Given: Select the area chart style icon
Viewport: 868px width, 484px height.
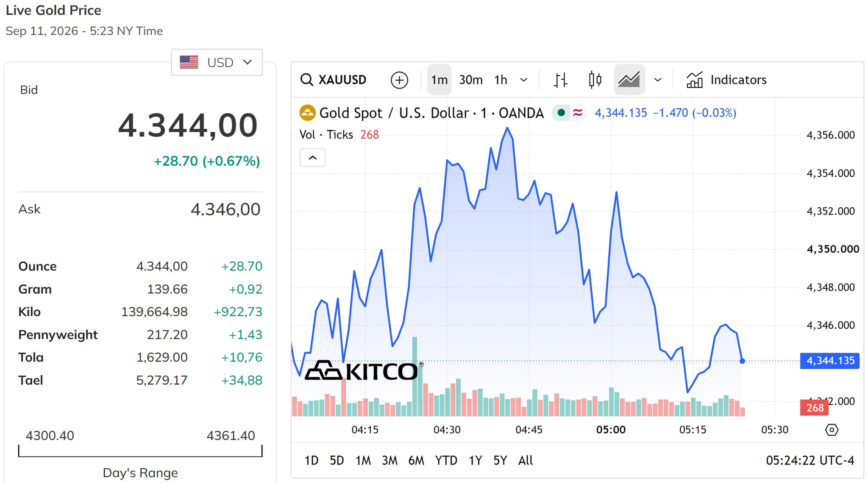Looking at the screenshot, I should point(629,80).
